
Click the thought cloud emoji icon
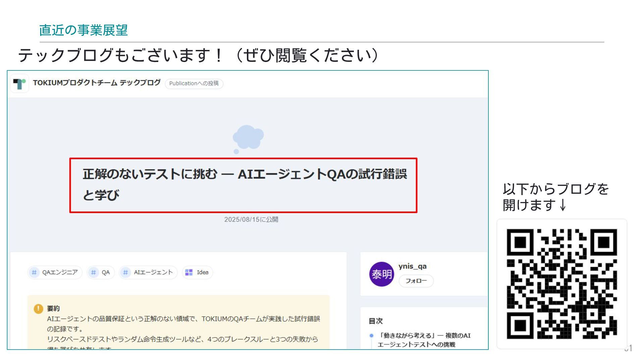coord(248,139)
